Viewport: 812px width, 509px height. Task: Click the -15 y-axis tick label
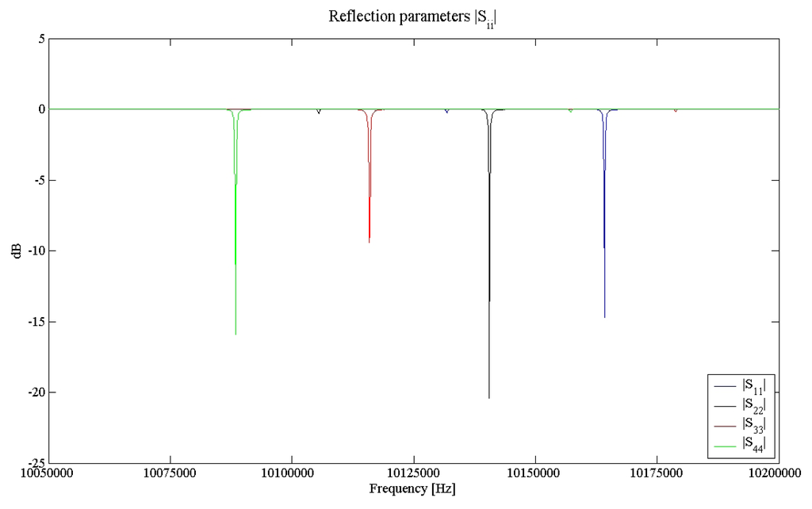click(x=36, y=322)
